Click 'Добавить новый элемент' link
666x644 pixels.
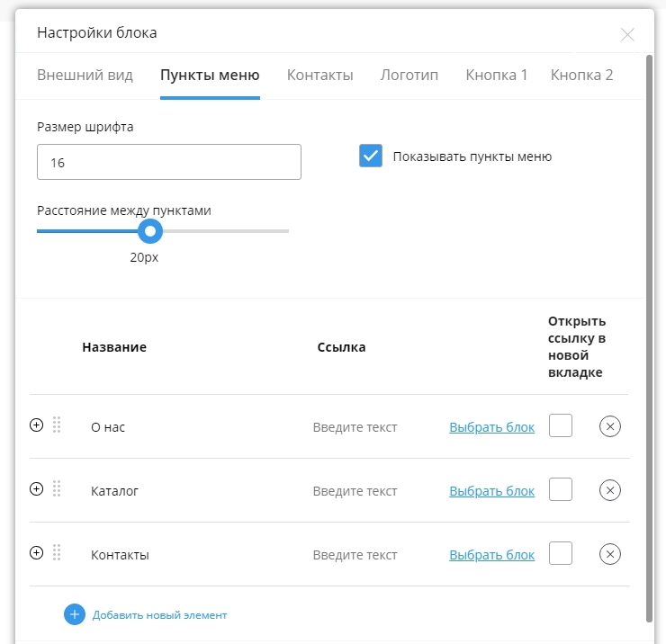[159, 615]
